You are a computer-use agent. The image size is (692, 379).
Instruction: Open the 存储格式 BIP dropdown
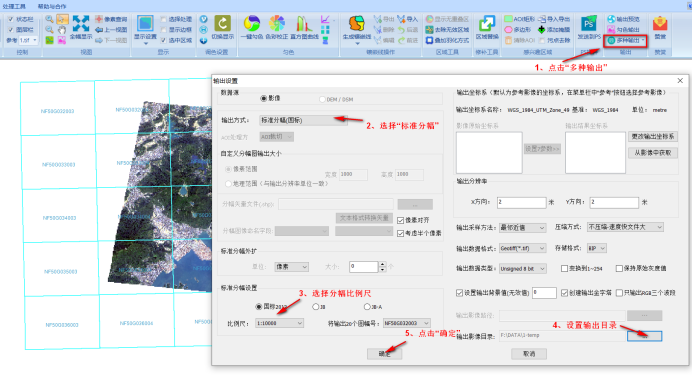(597, 248)
